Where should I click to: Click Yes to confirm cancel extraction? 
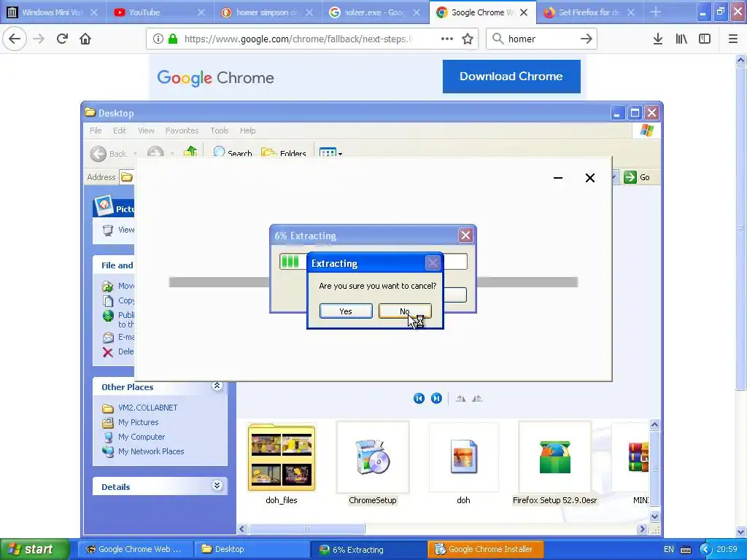click(346, 311)
